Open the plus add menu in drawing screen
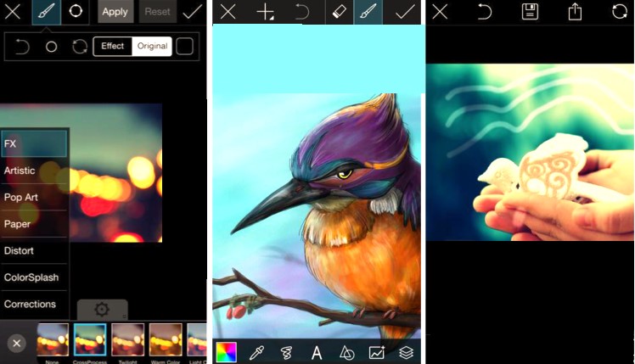Image resolution: width=635 pixels, height=364 pixels. 265,12
